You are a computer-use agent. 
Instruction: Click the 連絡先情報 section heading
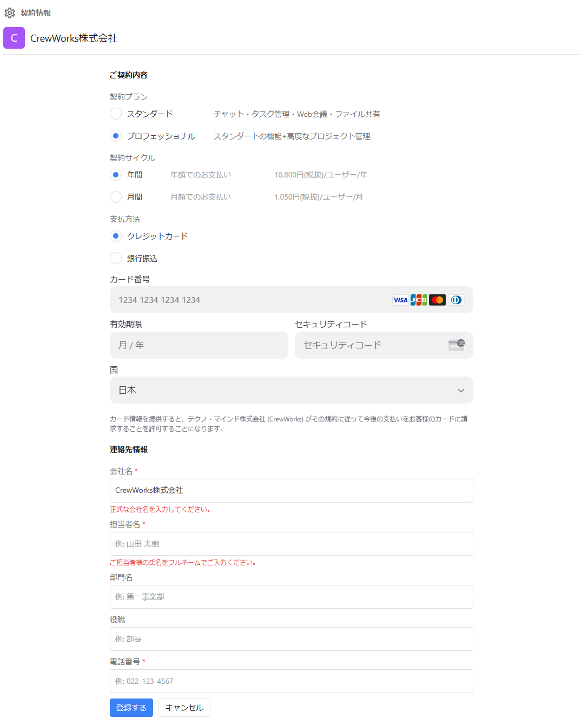pyautogui.click(x=129, y=450)
